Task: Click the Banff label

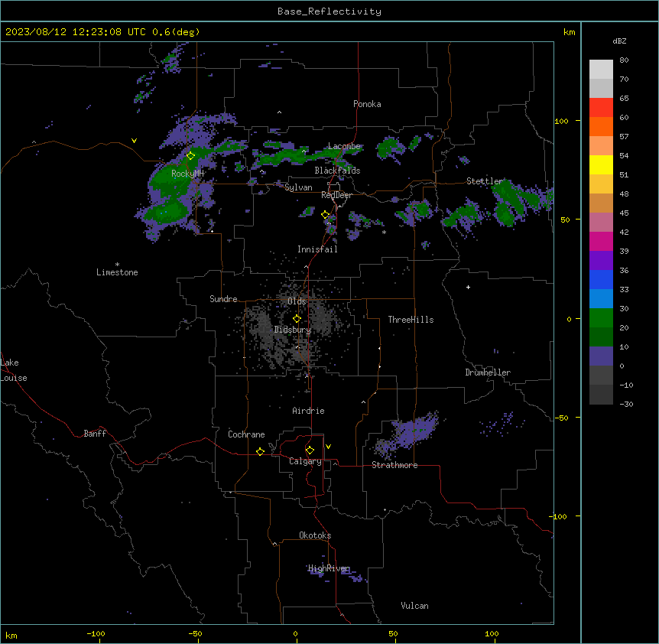Action: coord(95,434)
